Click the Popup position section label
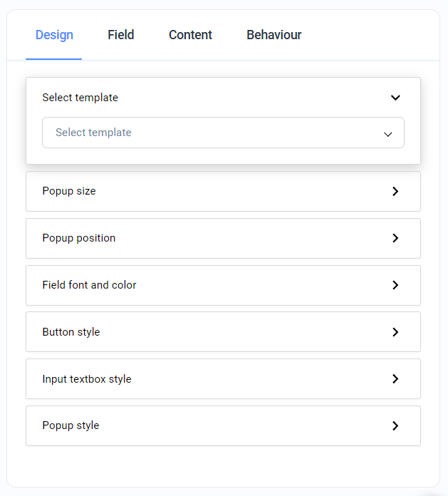448x496 pixels. tap(79, 238)
